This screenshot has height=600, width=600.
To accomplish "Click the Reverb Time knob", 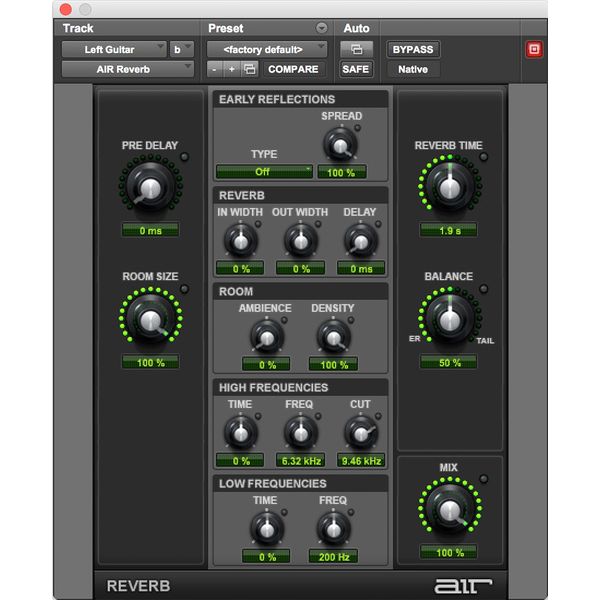I will pyautogui.click(x=450, y=188).
